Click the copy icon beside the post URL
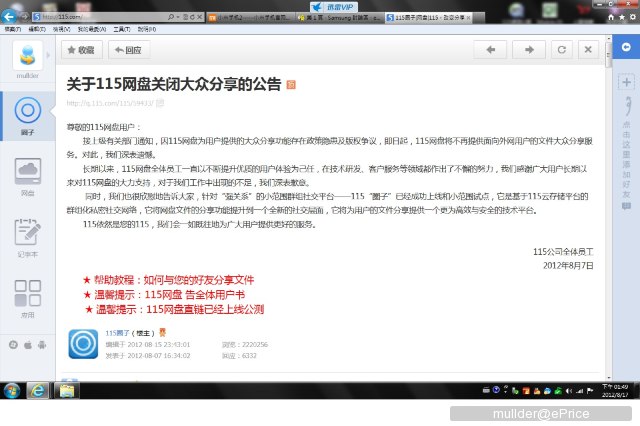Viewport: 640px width, 426px height. (160, 103)
